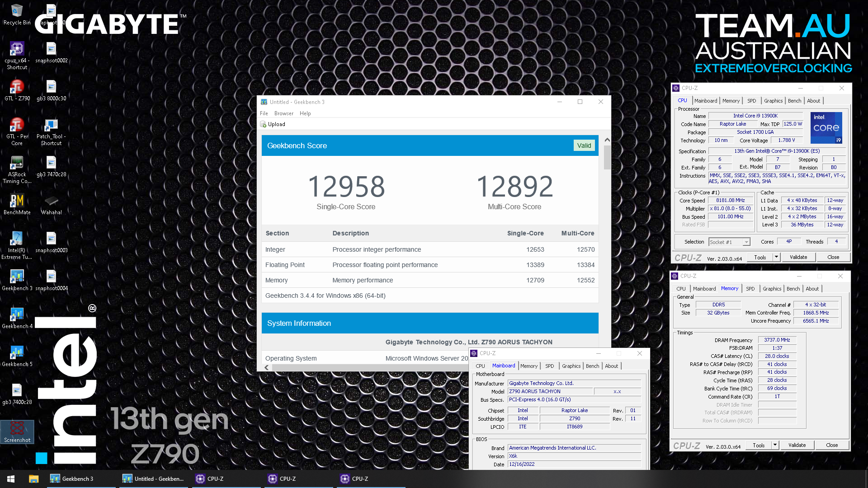The width and height of the screenshot is (868, 488).
Task: Switch to Mainboard tab in top CPU-Z window
Action: pos(705,101)
